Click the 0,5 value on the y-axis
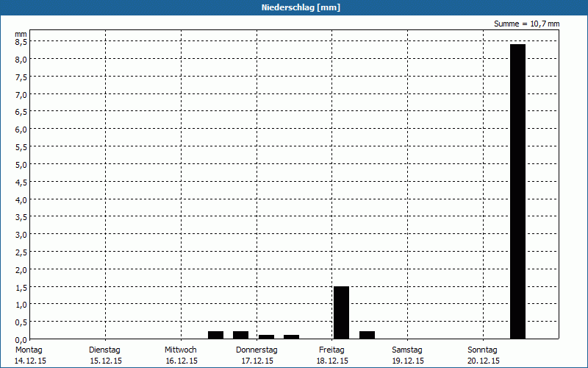This screenshot has height=368, width=588. [x=21, y=322]
